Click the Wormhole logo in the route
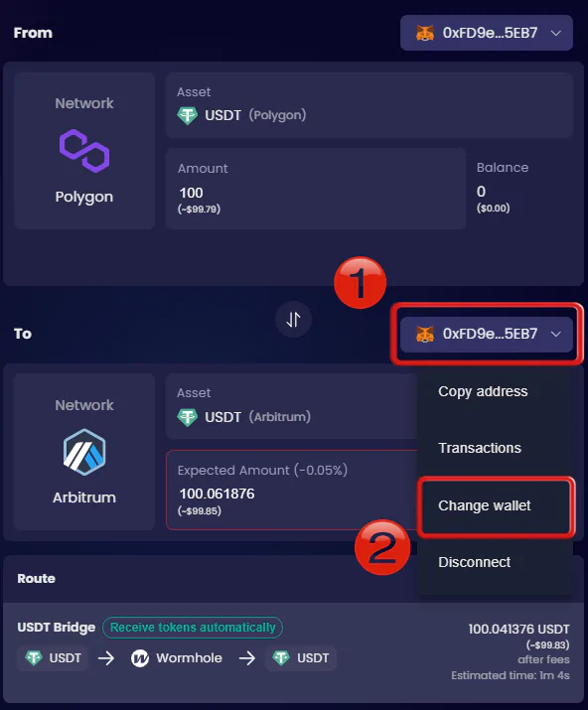This screenshot has width=588, height=710. coord(140,658)
